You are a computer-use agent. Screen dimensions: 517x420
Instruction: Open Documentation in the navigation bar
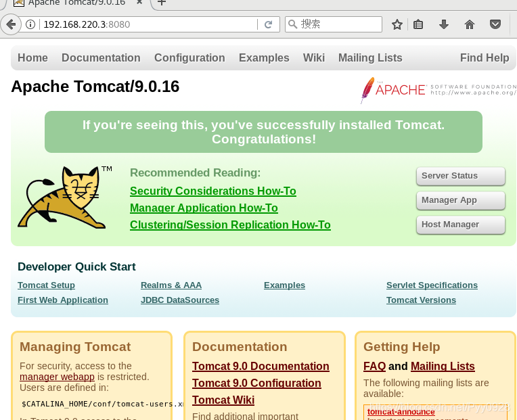coord(101,57)
